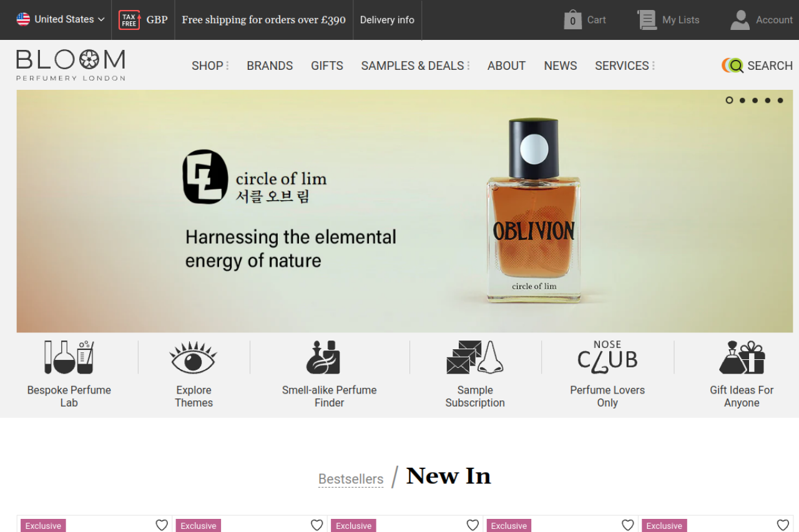Toggle wishlist heart on first Exclusive product
Screen dimensions: 799x532
point(162,525)
